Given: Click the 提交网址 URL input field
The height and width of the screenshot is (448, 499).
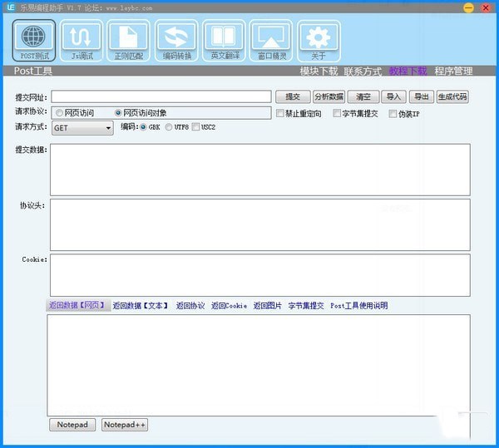Looking at the screenshot, I should pos(161,97).
